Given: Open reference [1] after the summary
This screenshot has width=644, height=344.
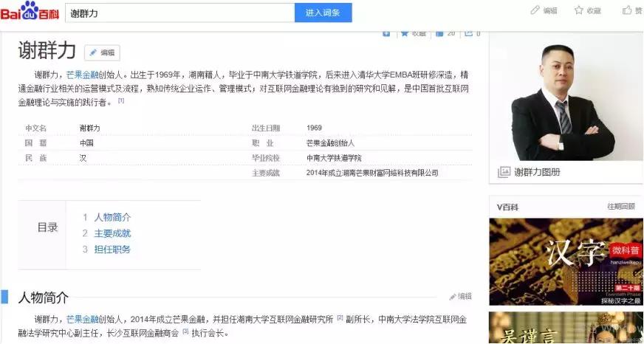Looking at the screenshot, I should tap(121, 100).
